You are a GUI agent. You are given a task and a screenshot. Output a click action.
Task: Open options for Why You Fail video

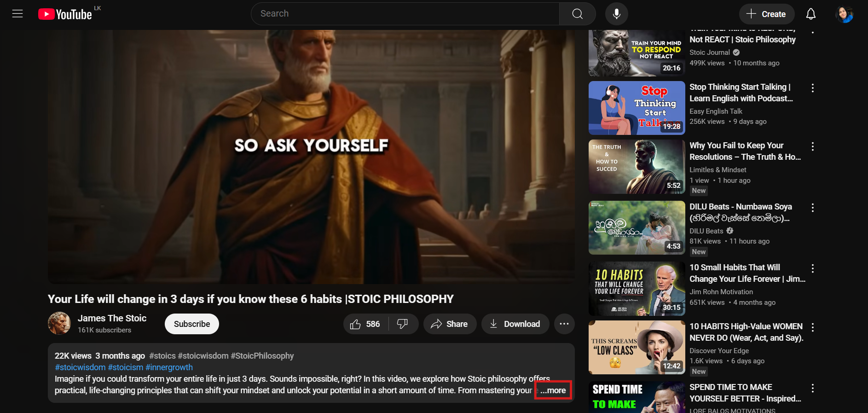(x=813, y=146)
